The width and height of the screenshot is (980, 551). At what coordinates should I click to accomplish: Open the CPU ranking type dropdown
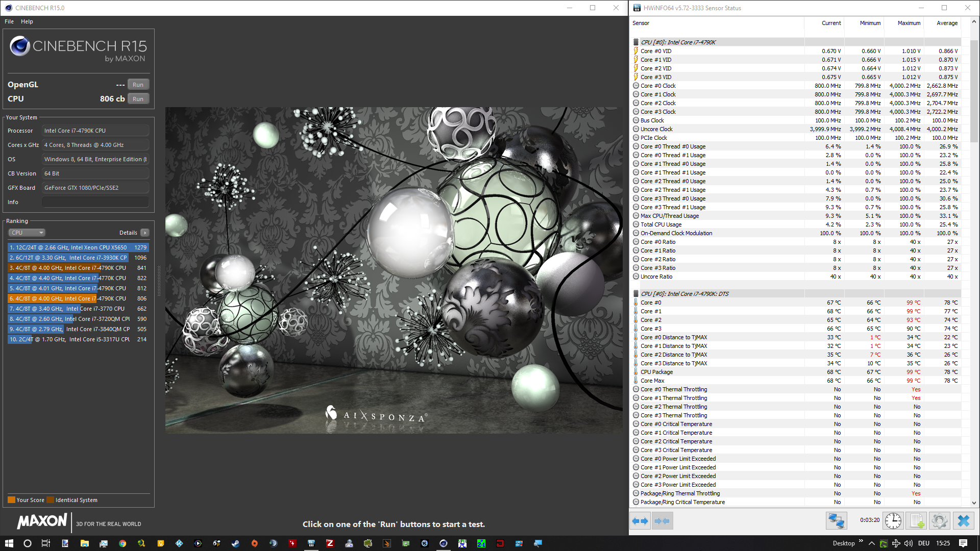click(27, 233)
